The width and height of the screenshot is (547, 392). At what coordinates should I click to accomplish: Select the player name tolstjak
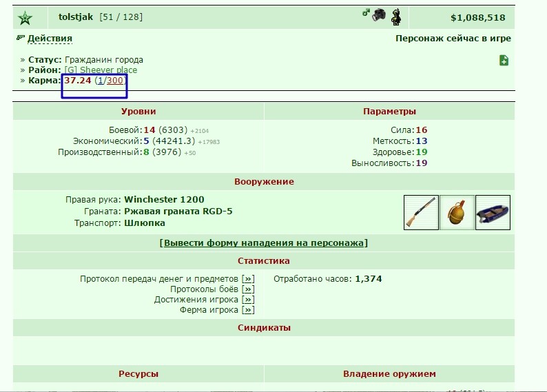tap(76, 17)
